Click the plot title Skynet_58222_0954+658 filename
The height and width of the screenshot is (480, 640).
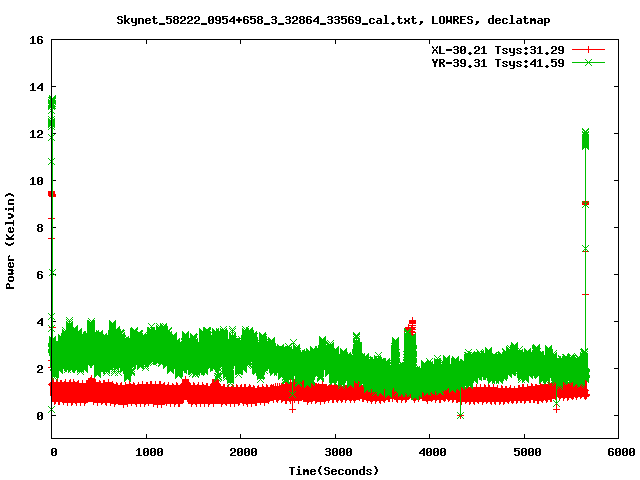coord(333,20)
